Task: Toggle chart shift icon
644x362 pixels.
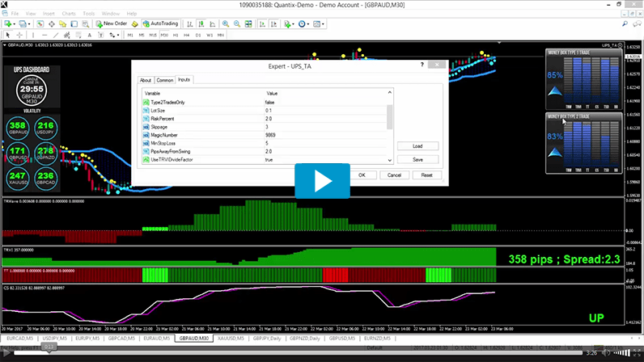Action: (273, 24)
